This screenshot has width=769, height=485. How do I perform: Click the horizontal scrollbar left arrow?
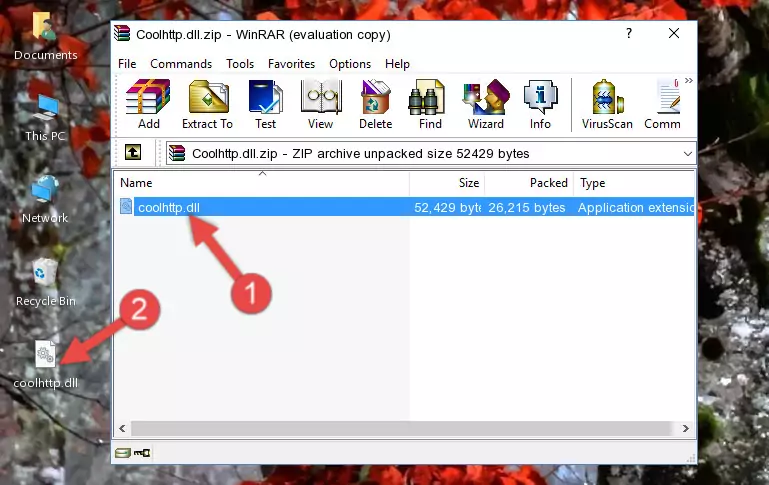(123, 429)
